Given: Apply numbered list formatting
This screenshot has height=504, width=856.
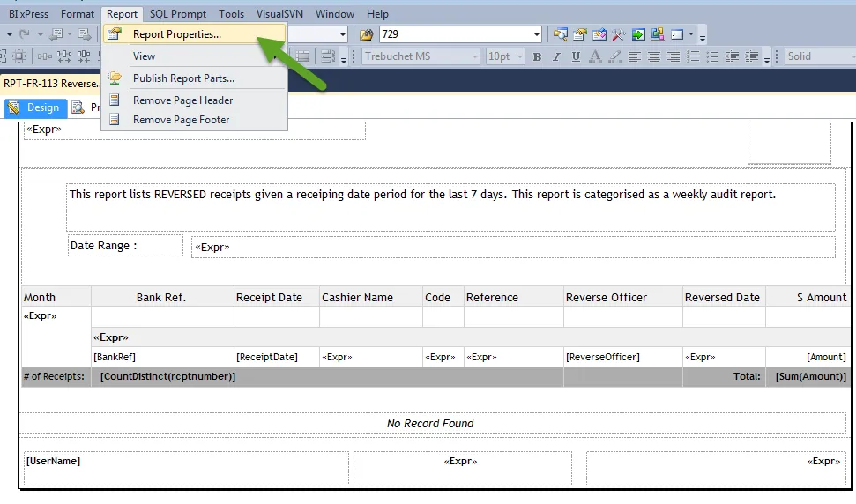Looking at the screenshot, I should click(x=693, y=56).
